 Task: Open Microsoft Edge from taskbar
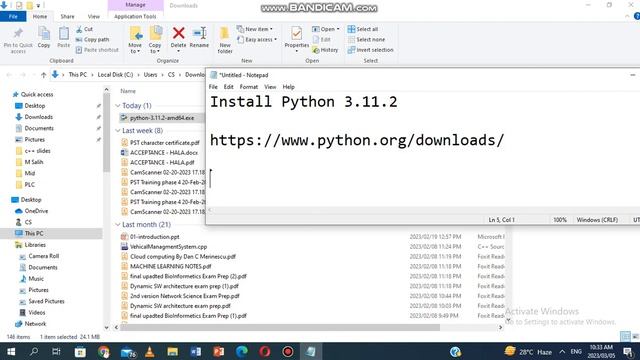click(242, 351)
